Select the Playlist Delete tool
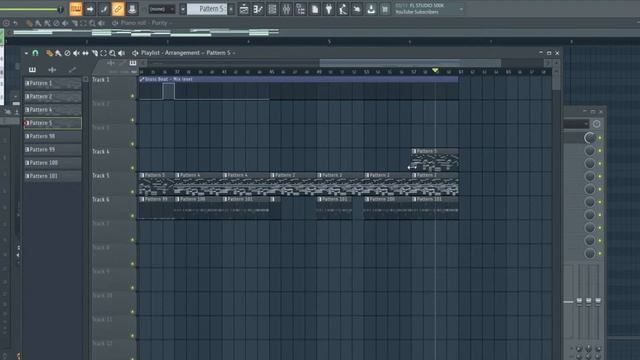The height and width of the screenshot is (360, 640). (67, 53)
